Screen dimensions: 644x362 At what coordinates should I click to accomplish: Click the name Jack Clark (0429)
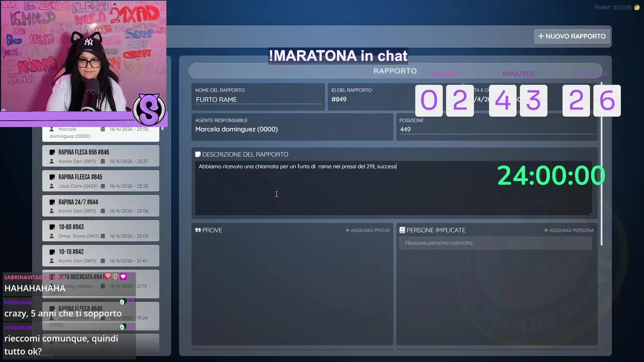tap(77, 186)
